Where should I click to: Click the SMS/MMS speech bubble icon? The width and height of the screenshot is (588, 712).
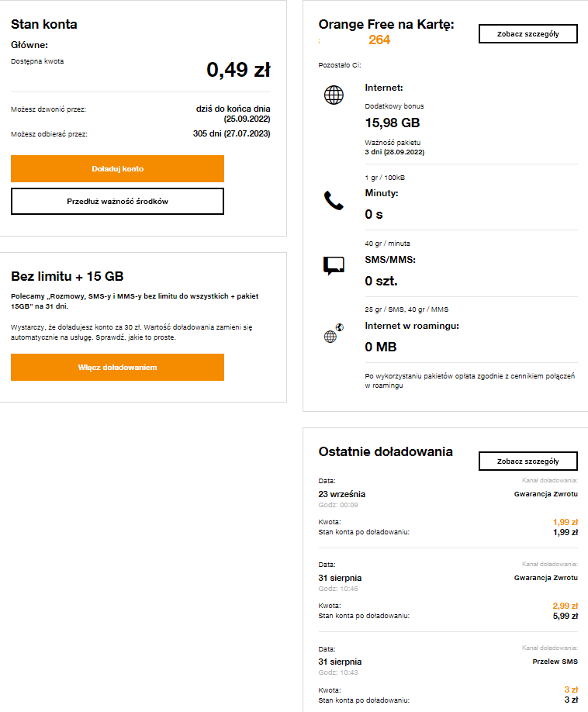334,266
